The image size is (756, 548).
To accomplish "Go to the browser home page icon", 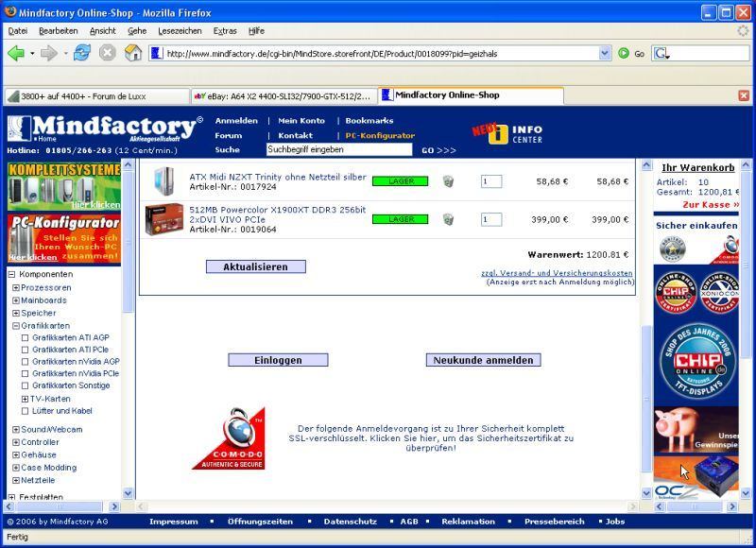I will pos(133,53).
